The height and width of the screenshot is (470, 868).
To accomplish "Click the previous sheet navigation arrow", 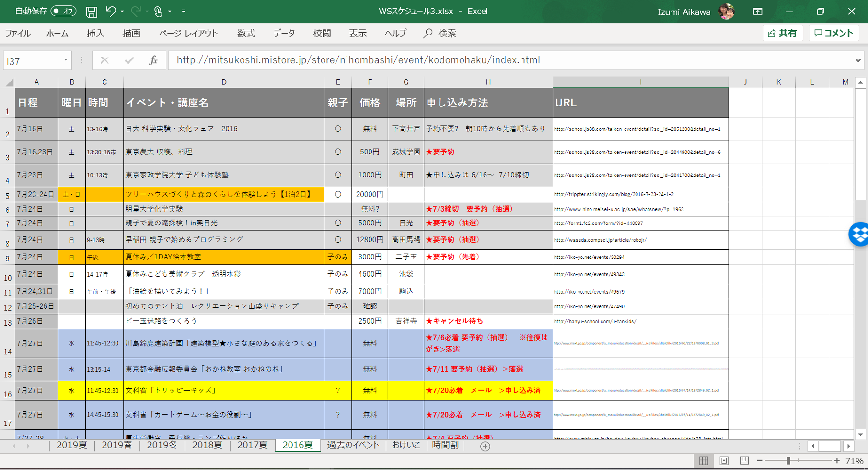I will tap(14, 446).
